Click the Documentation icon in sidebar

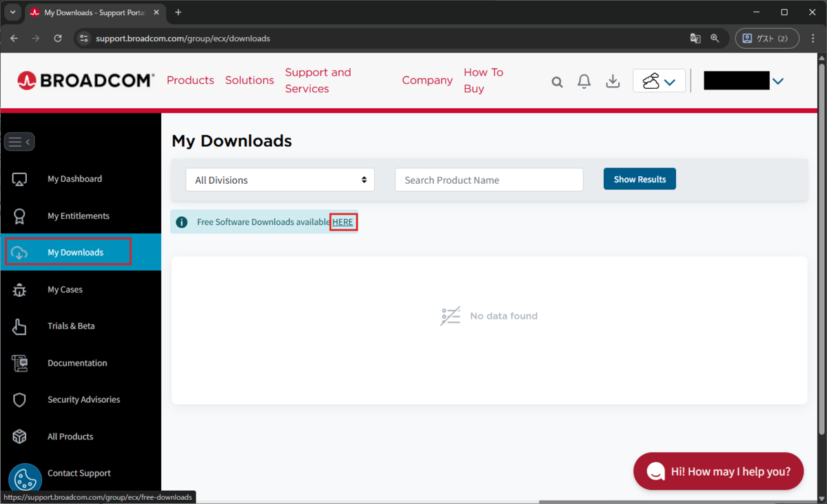19,364
